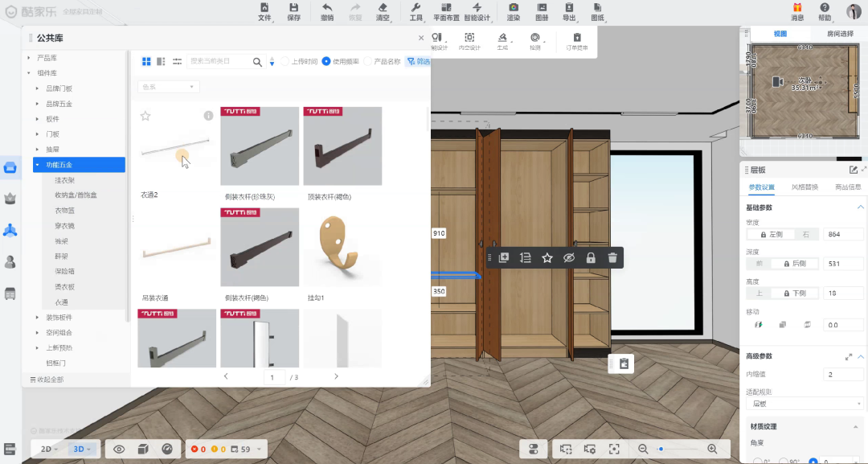Image resolution: width=868 pixels, height=464 pixels.
Task: Switch to 风格替换 tab
Action: coord(805,187)
